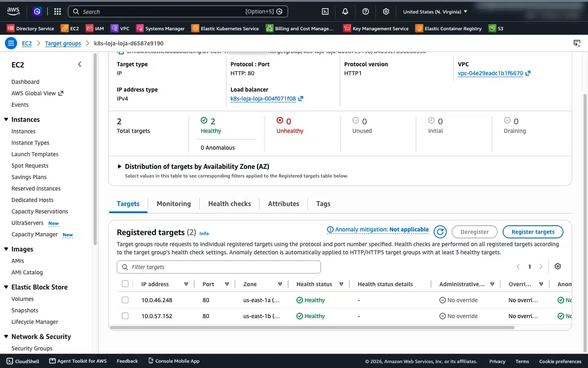Screen dimensions: 588x368
Task: Open the Security Groups sidebar item
Action: (x=32, y=348)
